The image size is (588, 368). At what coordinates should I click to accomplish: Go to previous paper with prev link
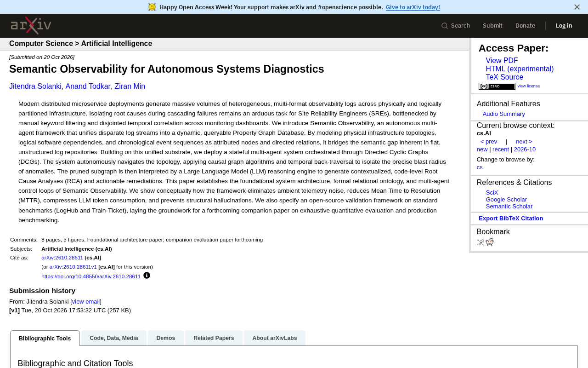[489, 142]
